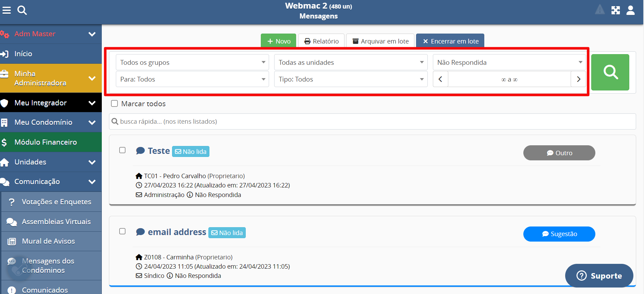
Task: Expand the Tipo: Todos dropdown
Action: point(351,79)
